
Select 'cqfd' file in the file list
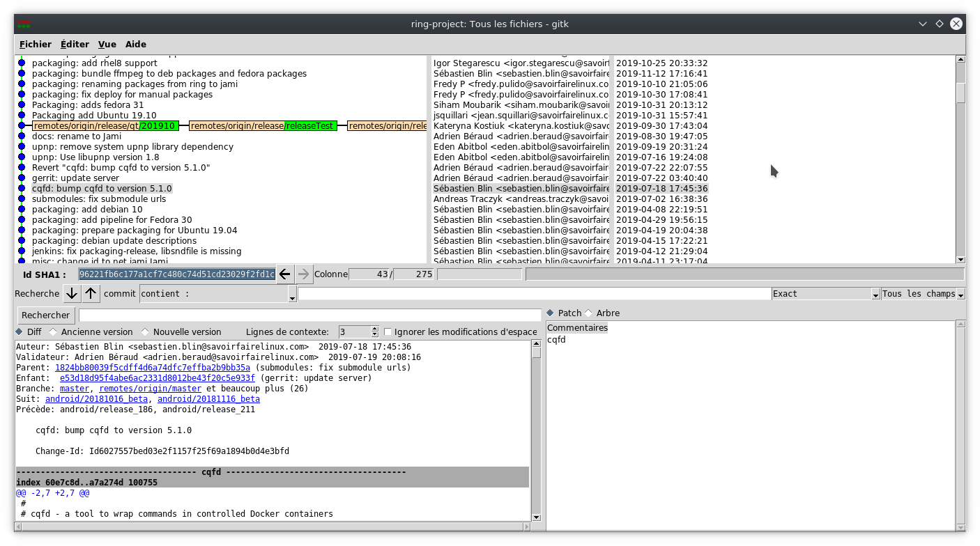[556, 340]
